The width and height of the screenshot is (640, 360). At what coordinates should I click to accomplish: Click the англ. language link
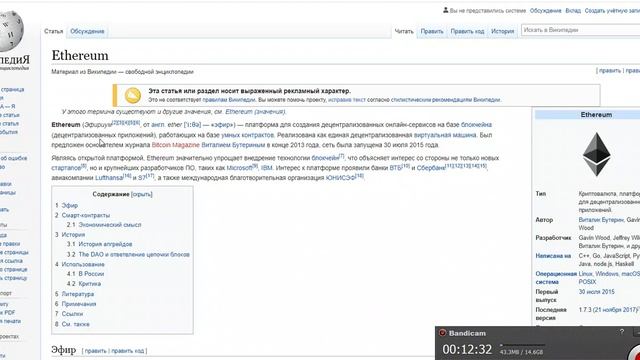coord(158,125)
